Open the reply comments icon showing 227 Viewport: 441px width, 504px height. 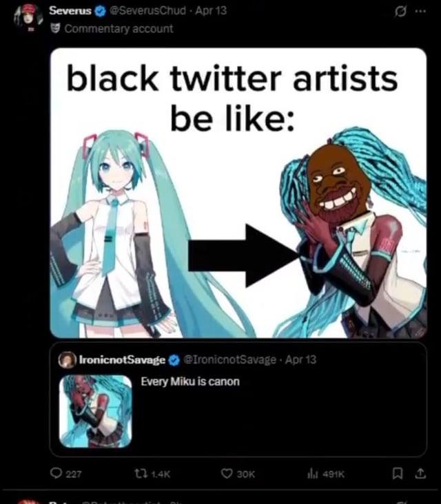click(57, 473)
